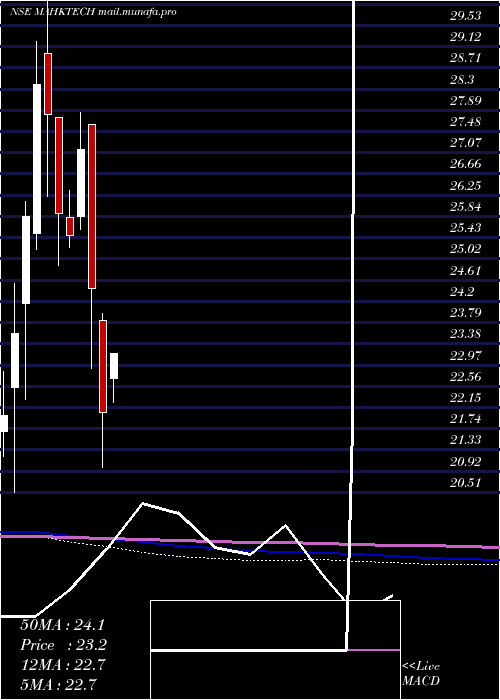Click the MACD box below the chart
The height and width of the screenshot is (700, 500).
click(275, 650)
